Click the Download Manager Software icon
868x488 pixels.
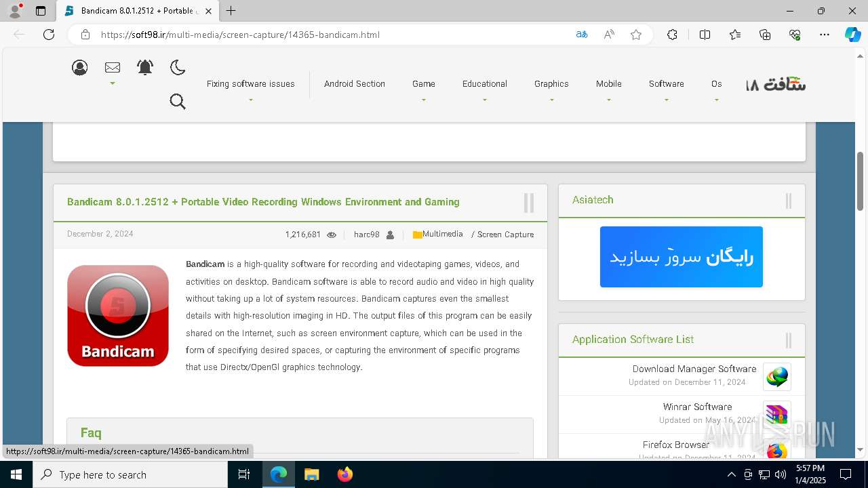pos(777,377)
